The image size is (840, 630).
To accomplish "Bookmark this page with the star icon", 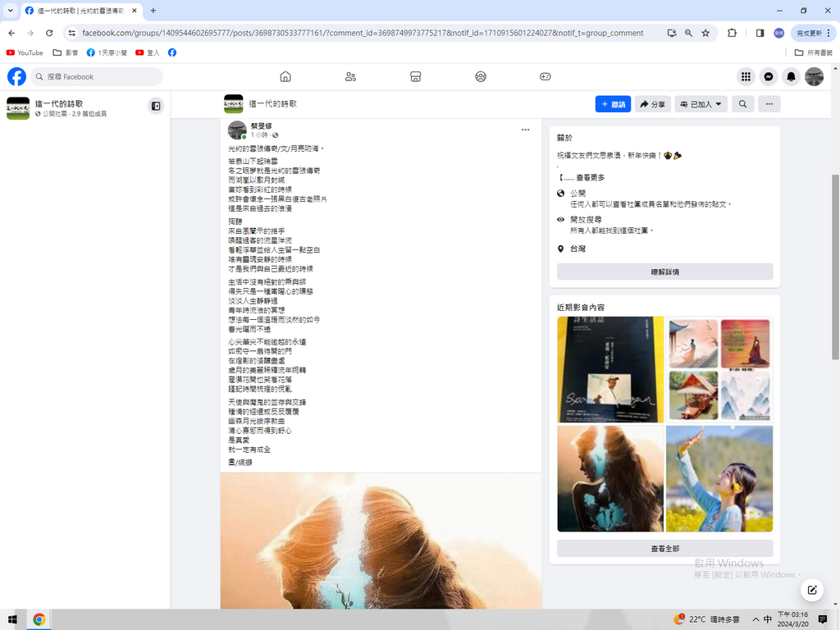I will coord(705,33).
